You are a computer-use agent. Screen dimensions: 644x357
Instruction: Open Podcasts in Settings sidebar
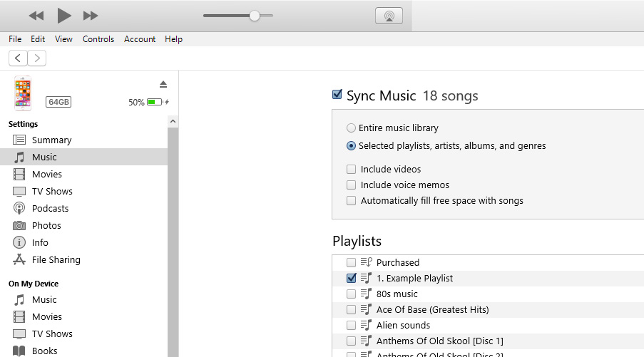(50, 208)
